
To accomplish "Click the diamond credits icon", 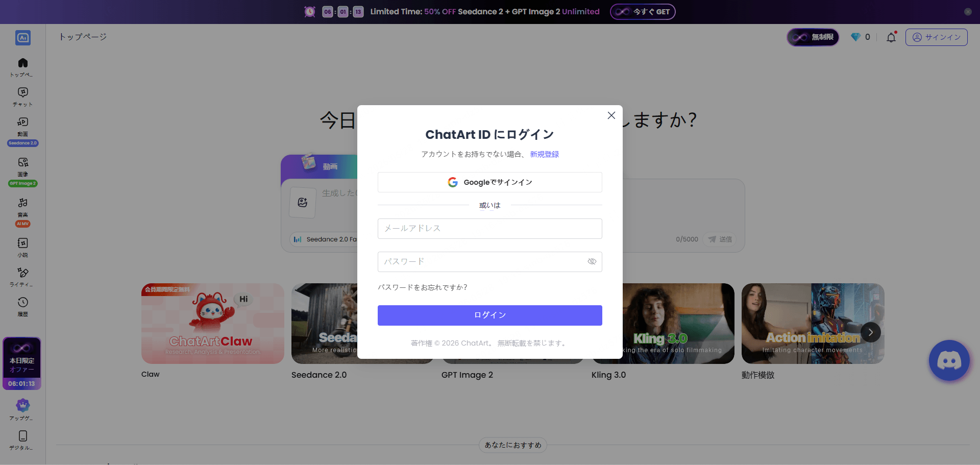I will coord(856,37).
